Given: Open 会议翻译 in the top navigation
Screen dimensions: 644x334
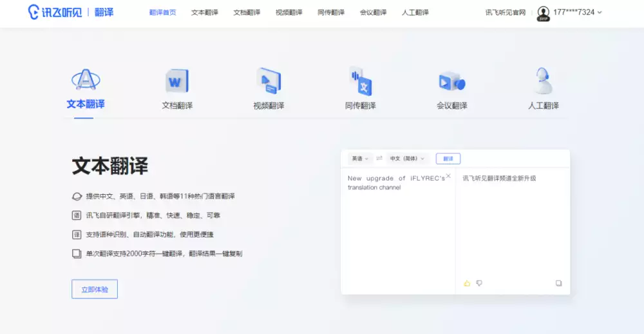Looking at the screenshot, I should [373, 12].
